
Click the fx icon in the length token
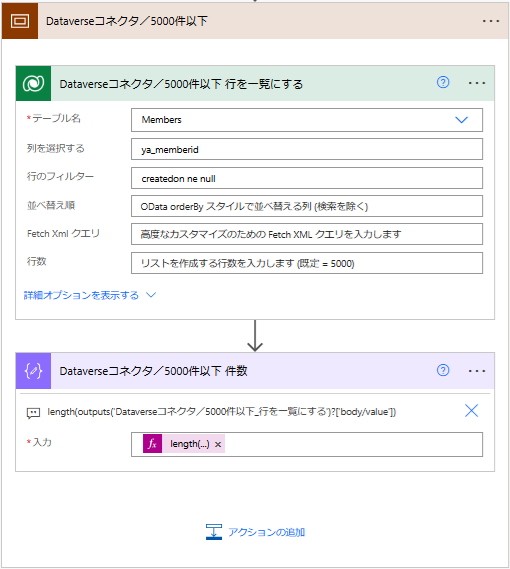pyautogui.click(x=152, y=444)
